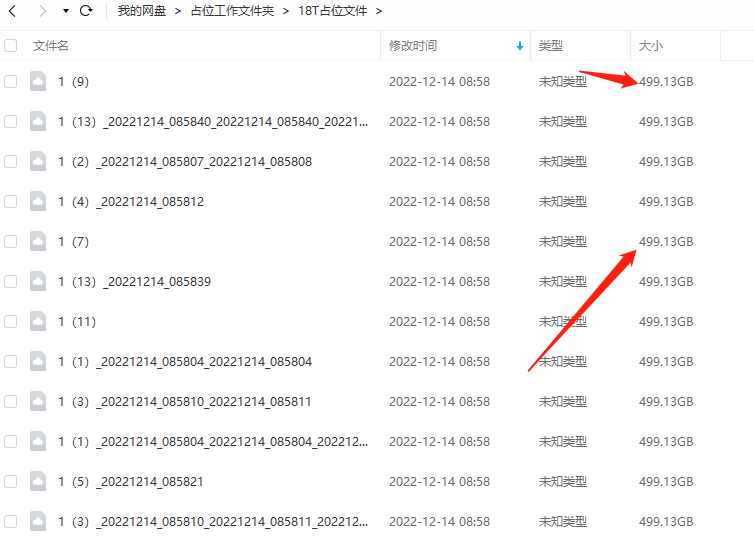Sort by 大小 column header
Screen dimensions: 754x537
click(651, 46)
